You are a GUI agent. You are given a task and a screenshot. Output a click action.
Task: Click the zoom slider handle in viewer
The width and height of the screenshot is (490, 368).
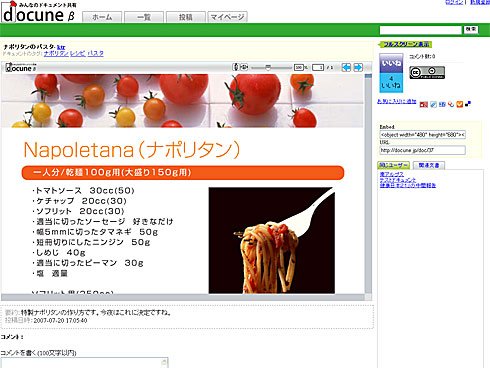click(268, 68)
